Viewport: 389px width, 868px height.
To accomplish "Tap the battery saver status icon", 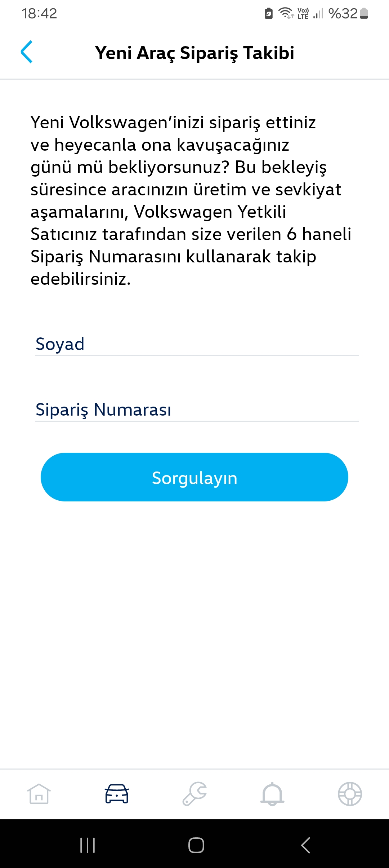I will tap(269, 13).
